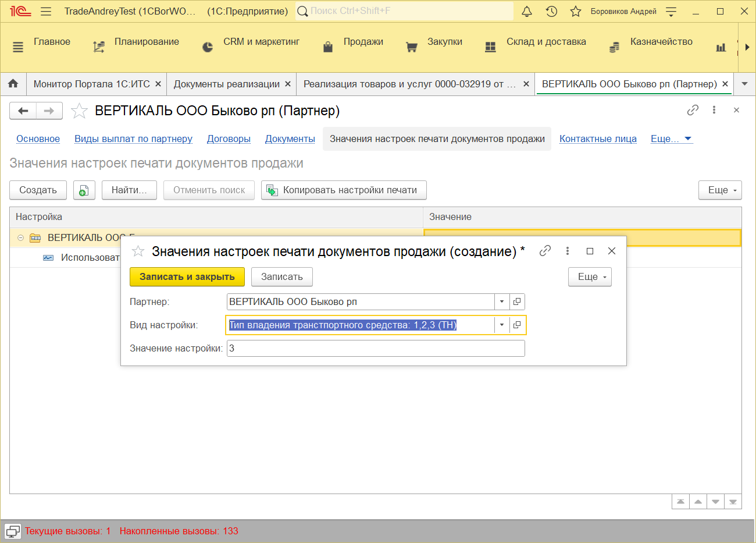Open favorites star in title bar
The image size is (756, 543).
pos(576,12)
